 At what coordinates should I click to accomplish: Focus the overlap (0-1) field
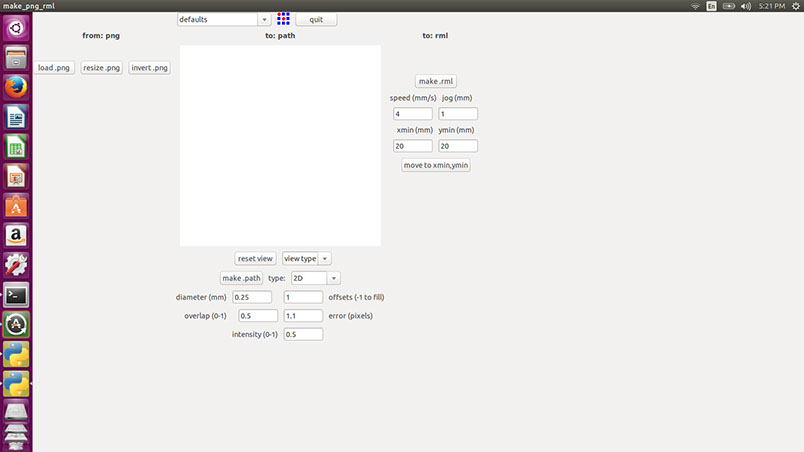coord(258,316)
